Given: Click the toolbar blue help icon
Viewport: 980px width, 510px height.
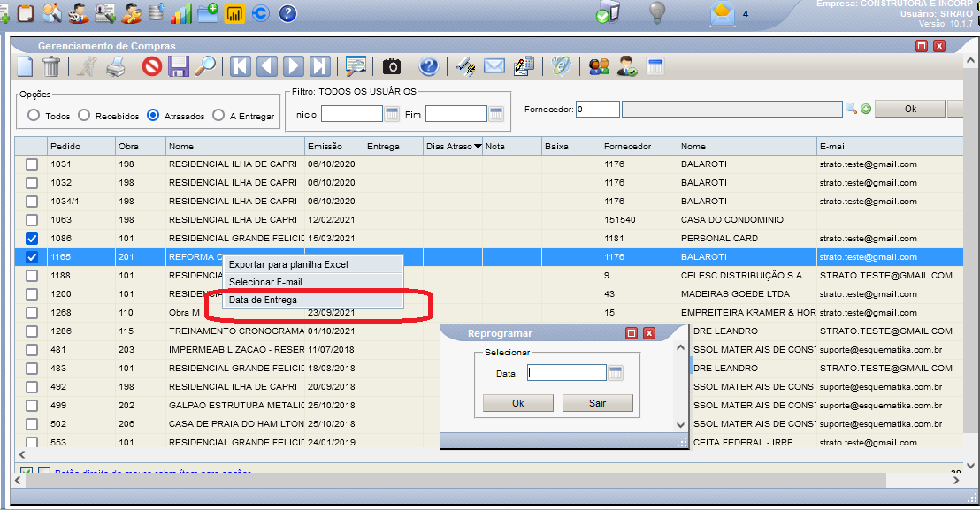Looking at the screenshot, I should [429, 66].
